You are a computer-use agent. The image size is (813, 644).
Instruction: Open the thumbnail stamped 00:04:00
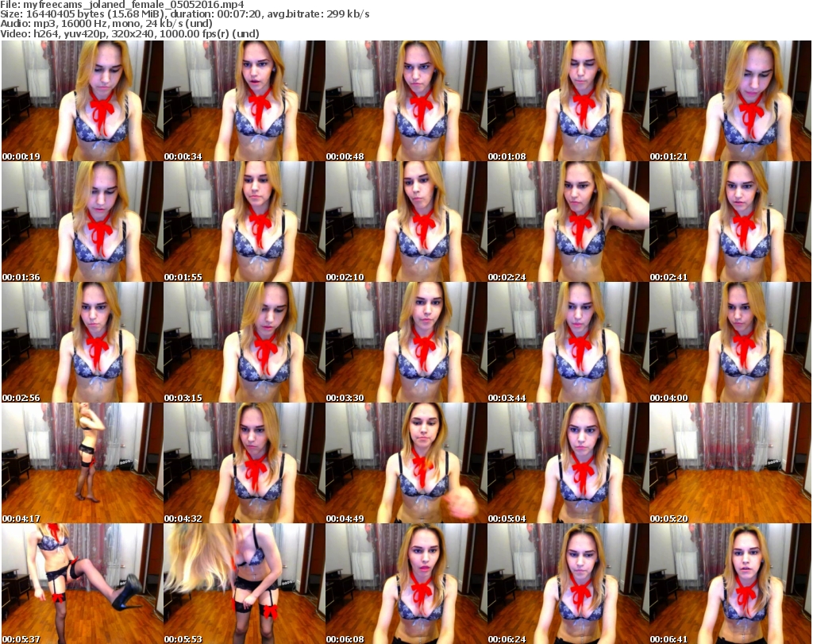coord(730,342)
